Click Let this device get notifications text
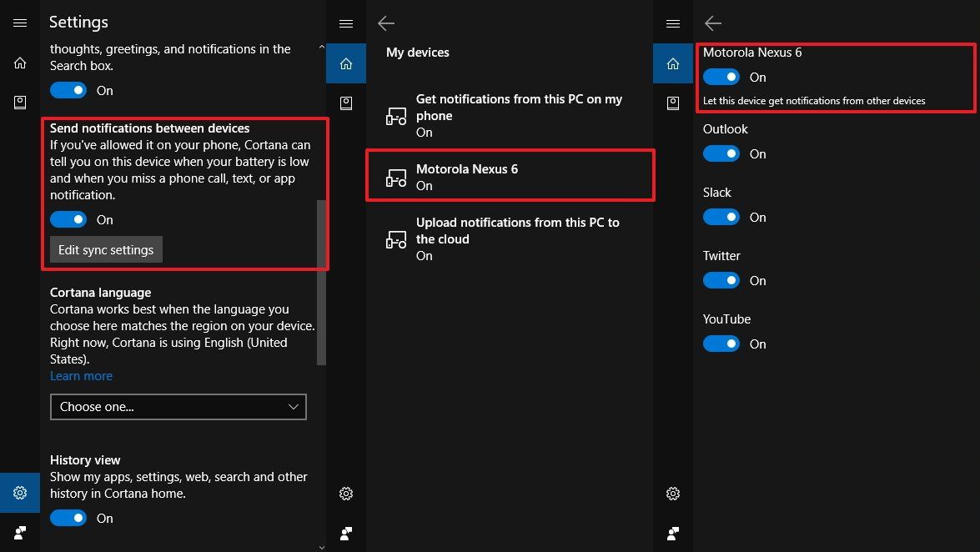The image size is (980, 552). tap(814, 101)
